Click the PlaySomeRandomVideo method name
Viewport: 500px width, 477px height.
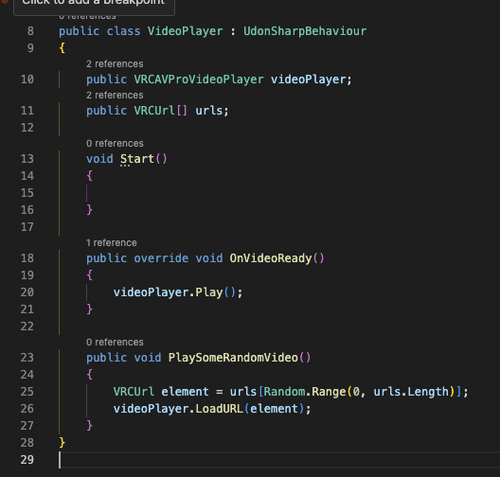(x=233, y=357)
